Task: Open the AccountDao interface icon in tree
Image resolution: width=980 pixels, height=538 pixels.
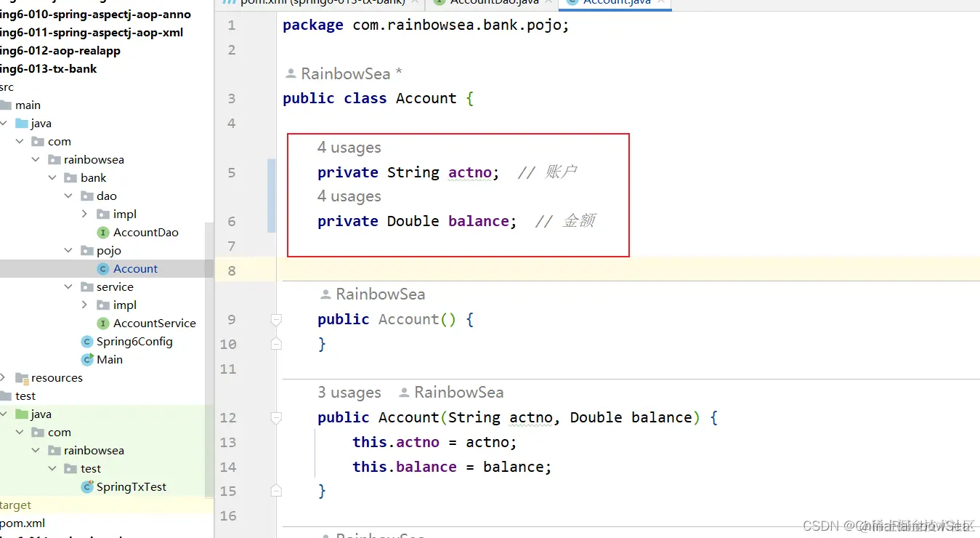Action: pos(103,233)
